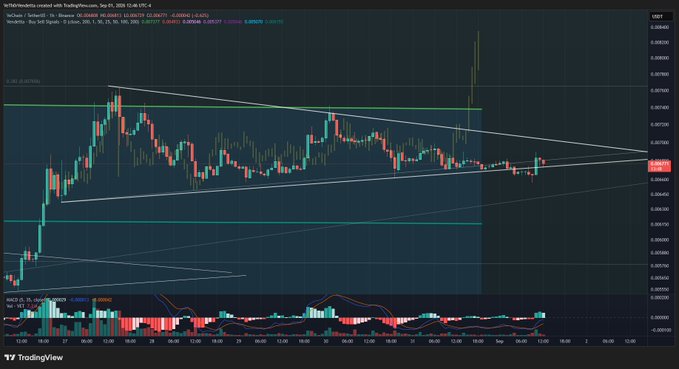
Task: Click the header text mentioning TradingView.com
Action: 78,5
